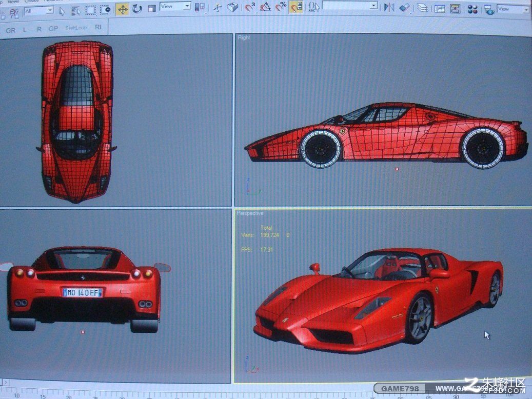This screenshot has width=532, height=399.
Task: Toggle the Percent Snap icon
Action: (281, 6)
